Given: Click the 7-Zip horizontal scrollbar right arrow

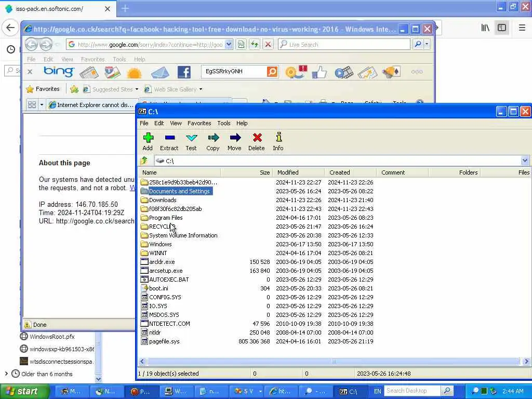Looking at the screenshot, I should [526, 362].
